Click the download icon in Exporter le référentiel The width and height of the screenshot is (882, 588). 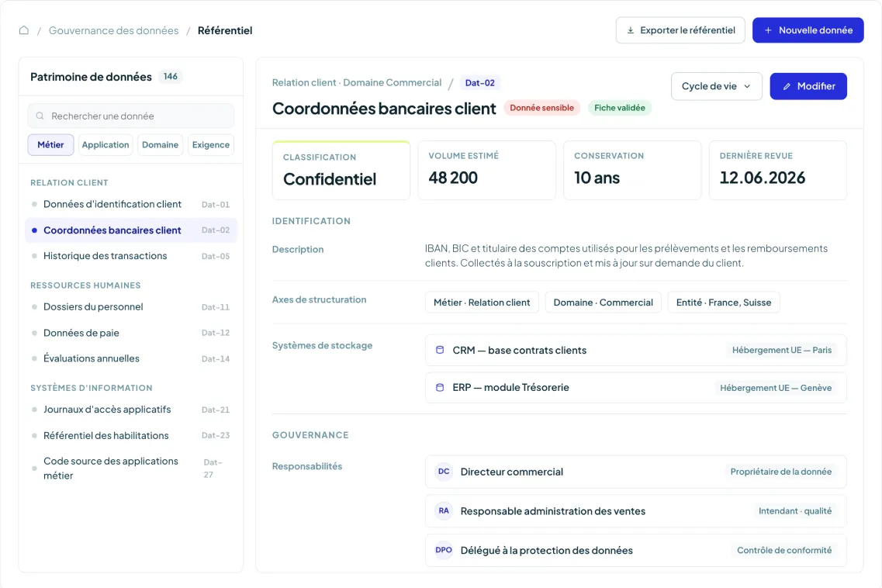point(631,30)
